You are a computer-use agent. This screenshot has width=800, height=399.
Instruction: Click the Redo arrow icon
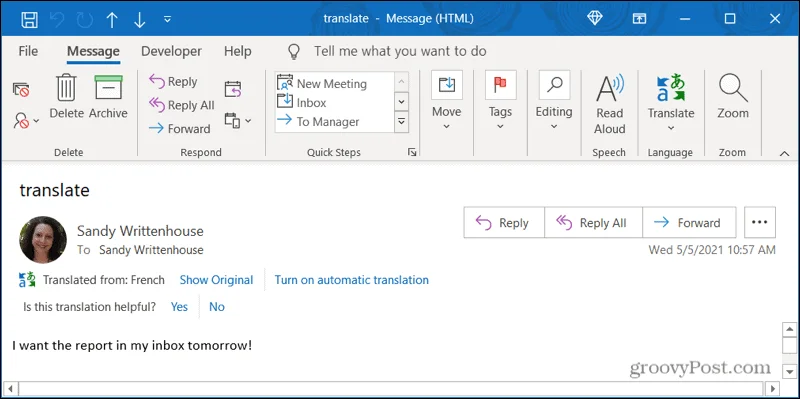click(84, 19)
